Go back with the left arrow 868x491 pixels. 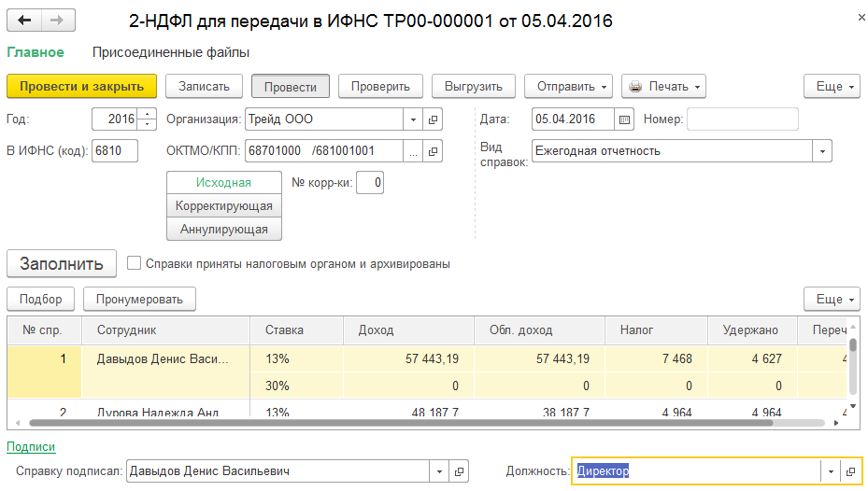[x=24, y=21]
